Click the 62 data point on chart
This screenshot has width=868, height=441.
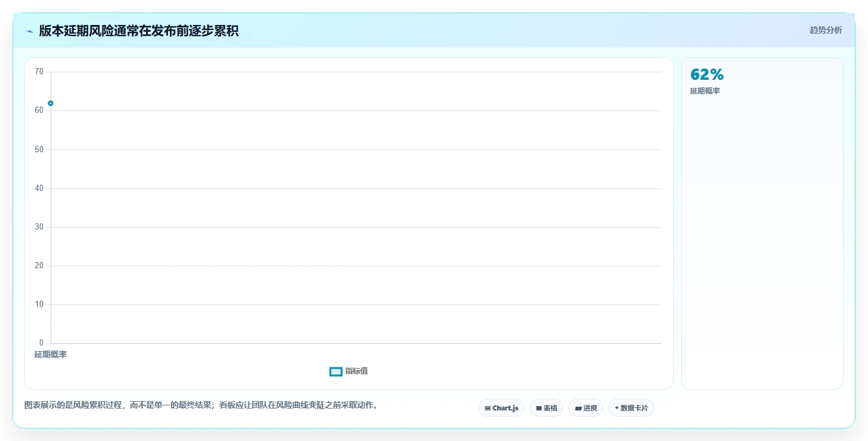tap(51, 103)
